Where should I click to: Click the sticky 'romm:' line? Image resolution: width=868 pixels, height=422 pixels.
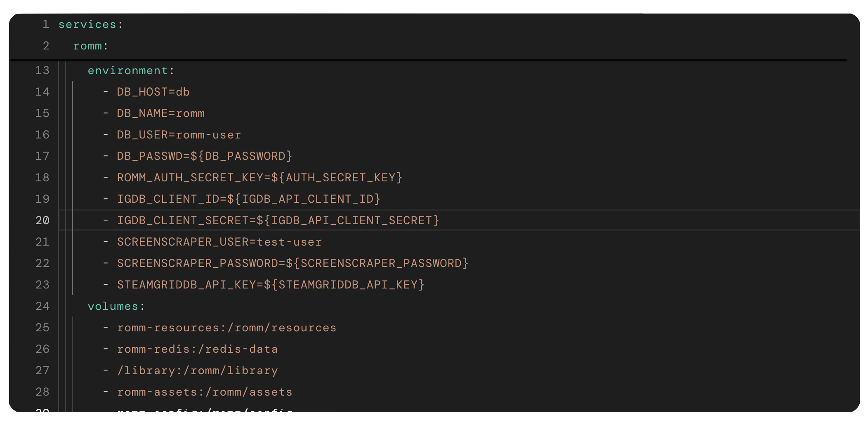point(91,46)
